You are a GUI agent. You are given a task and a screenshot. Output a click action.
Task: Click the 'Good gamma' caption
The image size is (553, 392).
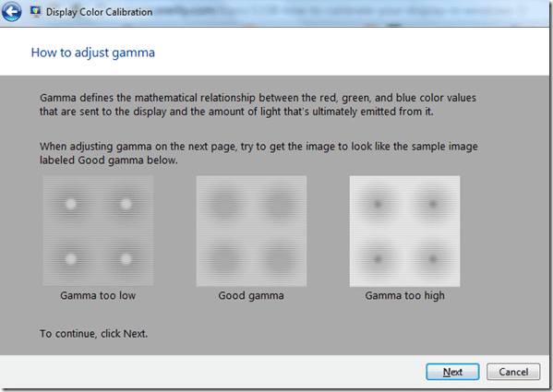point(251,295)
